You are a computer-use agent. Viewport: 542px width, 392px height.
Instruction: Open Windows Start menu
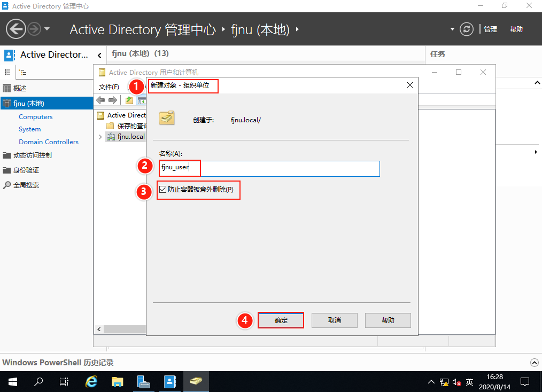(13, 382)
